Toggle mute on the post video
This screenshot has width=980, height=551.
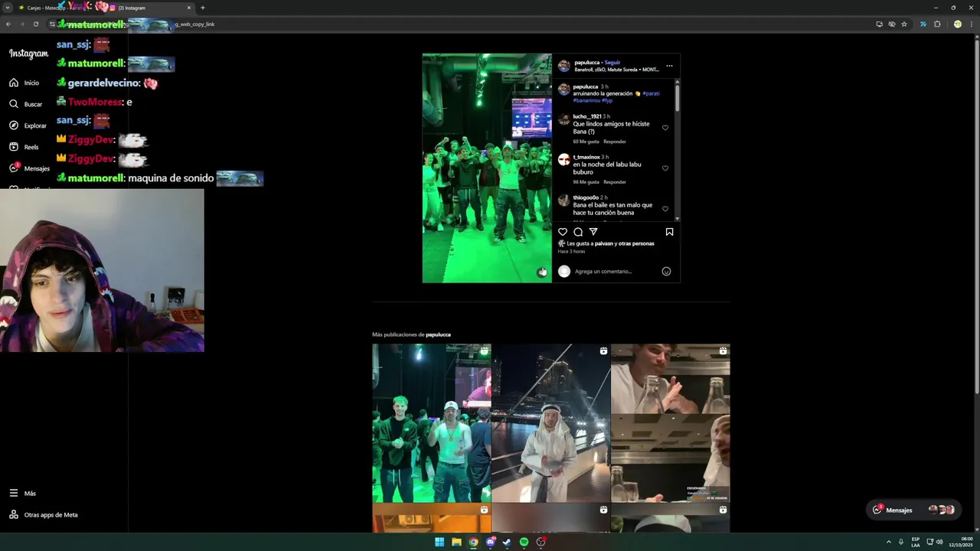click(542, 272)
